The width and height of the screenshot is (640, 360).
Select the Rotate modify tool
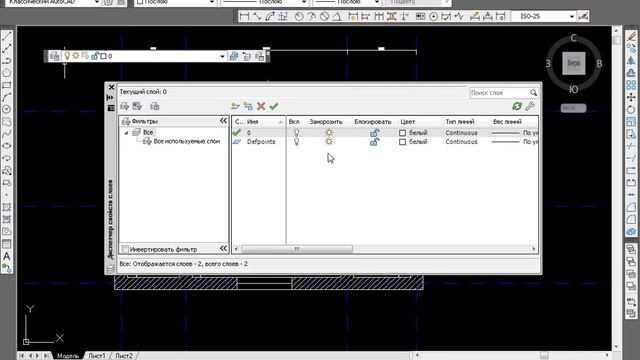631,109
